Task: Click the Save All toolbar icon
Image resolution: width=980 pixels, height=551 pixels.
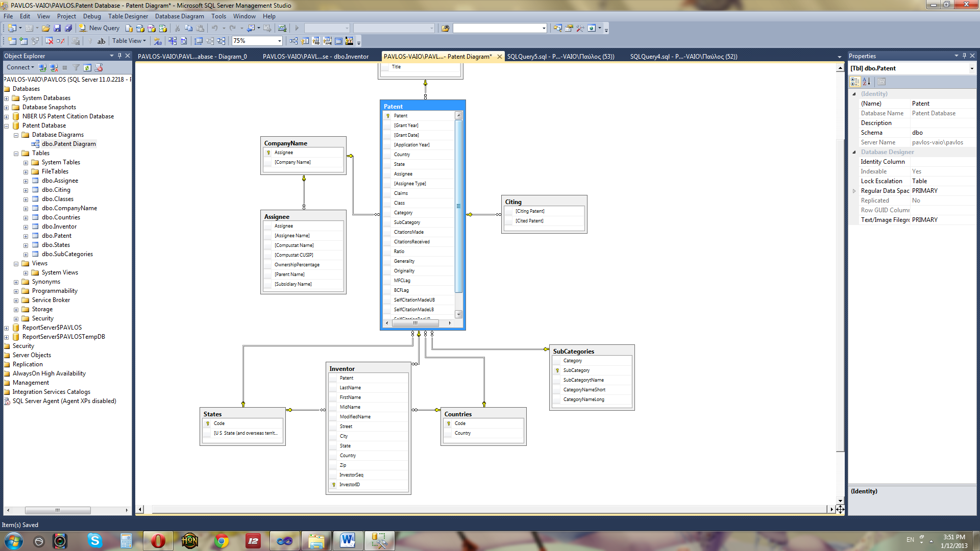Action: coord(68,28)
